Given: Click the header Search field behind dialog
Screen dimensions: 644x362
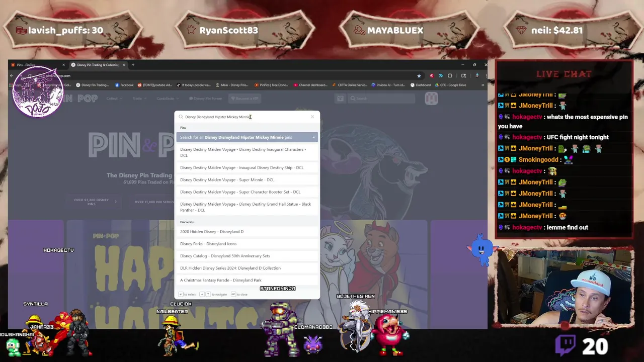Looking at the screenshot, I should (x=381, y=99).
